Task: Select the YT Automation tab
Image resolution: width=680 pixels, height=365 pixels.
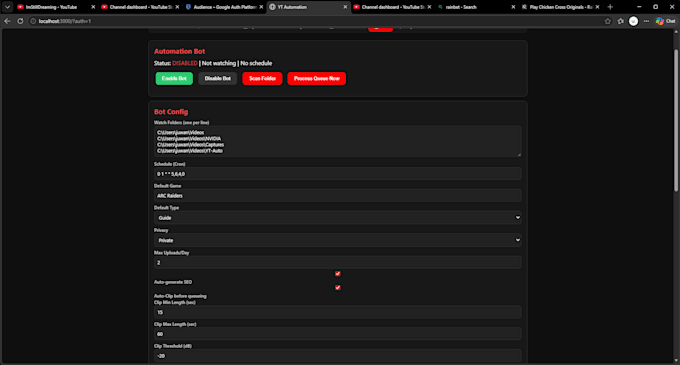Action: pyautogui.click(x=308, y=7)
